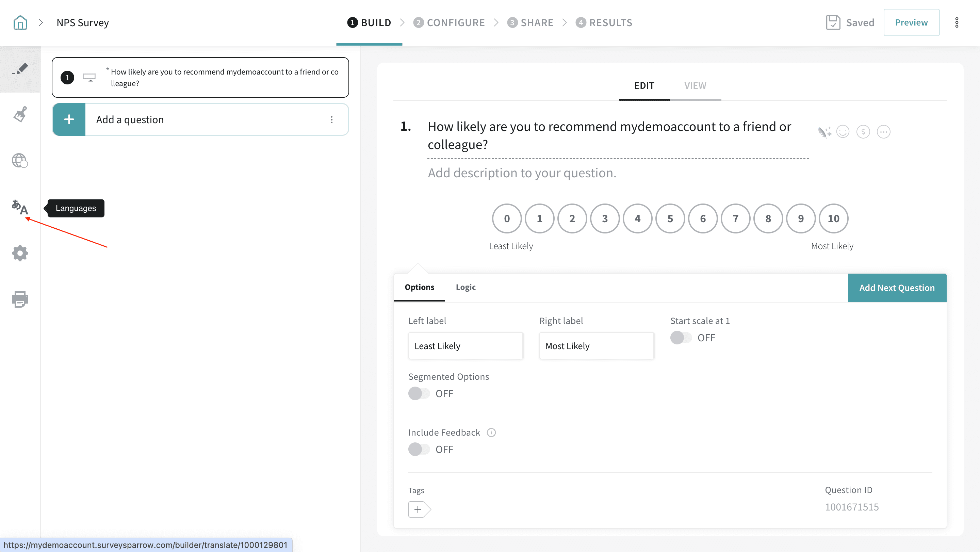The width and height of the screenshot is (980, 552).
Task: Click the AI magic wand icon beside question
Action: 824,132
